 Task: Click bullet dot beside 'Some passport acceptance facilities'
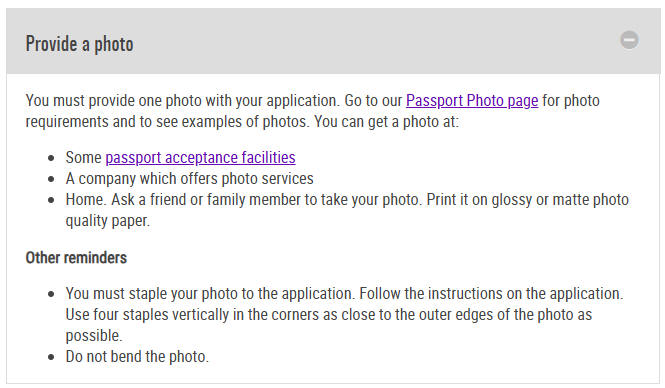[x=51, y=159]
